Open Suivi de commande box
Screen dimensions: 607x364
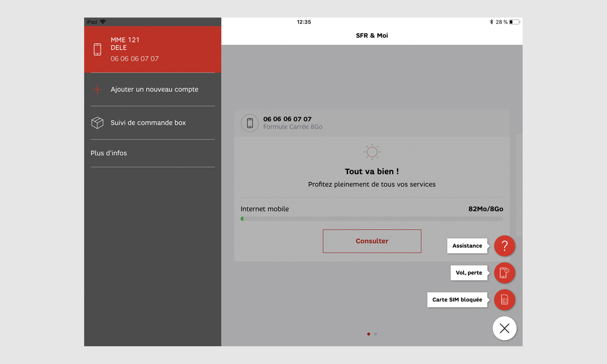[x=153, y=123]
